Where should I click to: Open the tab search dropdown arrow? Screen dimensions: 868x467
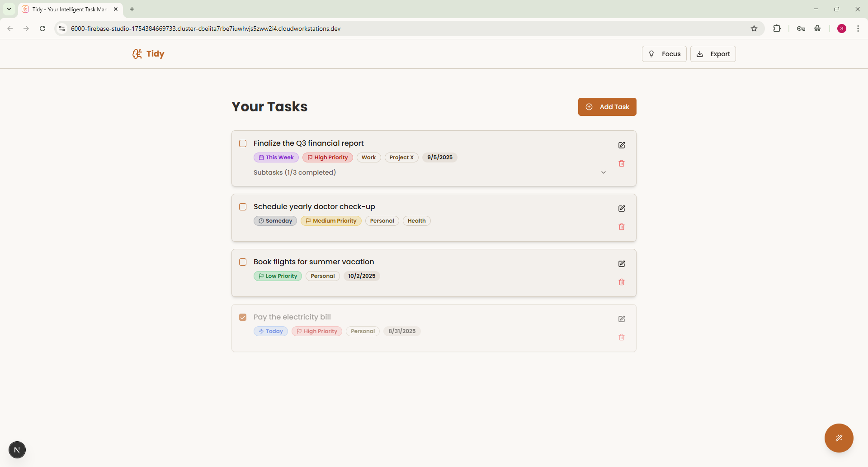click(9, 9)
